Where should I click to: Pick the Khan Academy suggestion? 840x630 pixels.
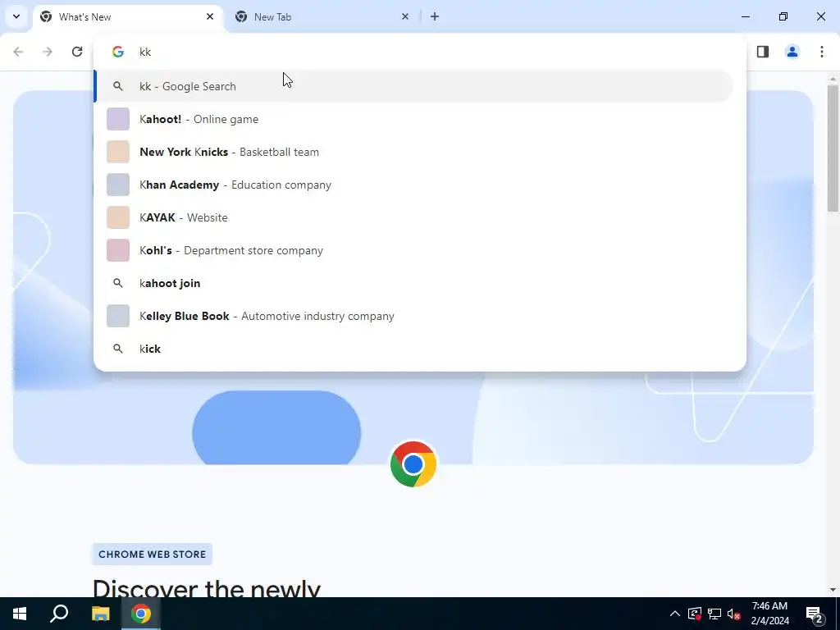coord(413,185)
